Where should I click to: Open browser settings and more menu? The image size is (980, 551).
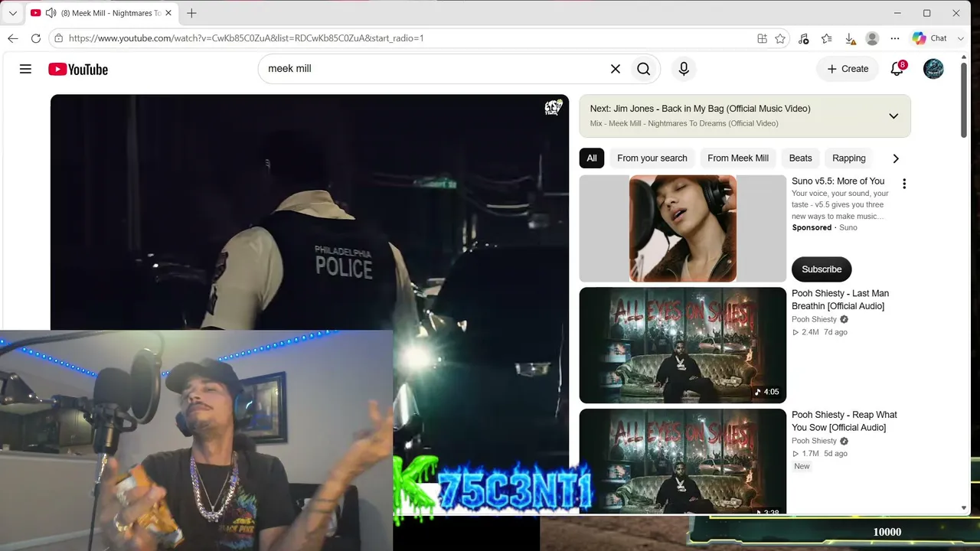[x=895, y=38]
